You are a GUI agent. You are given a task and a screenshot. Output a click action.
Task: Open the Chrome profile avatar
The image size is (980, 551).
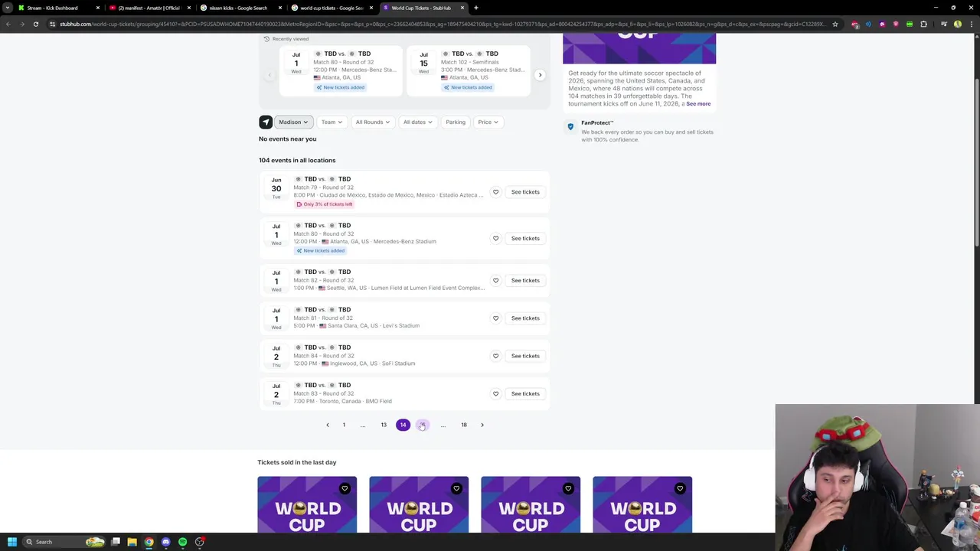958,24
